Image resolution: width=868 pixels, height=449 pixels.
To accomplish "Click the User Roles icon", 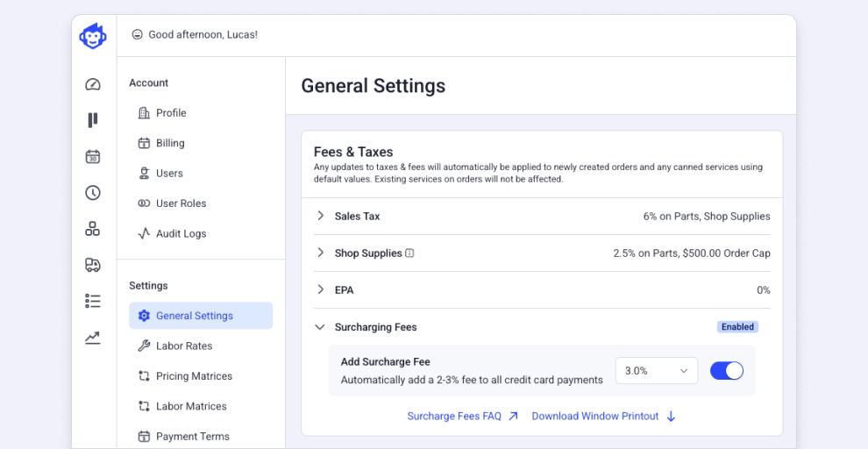I will (144, 203).
